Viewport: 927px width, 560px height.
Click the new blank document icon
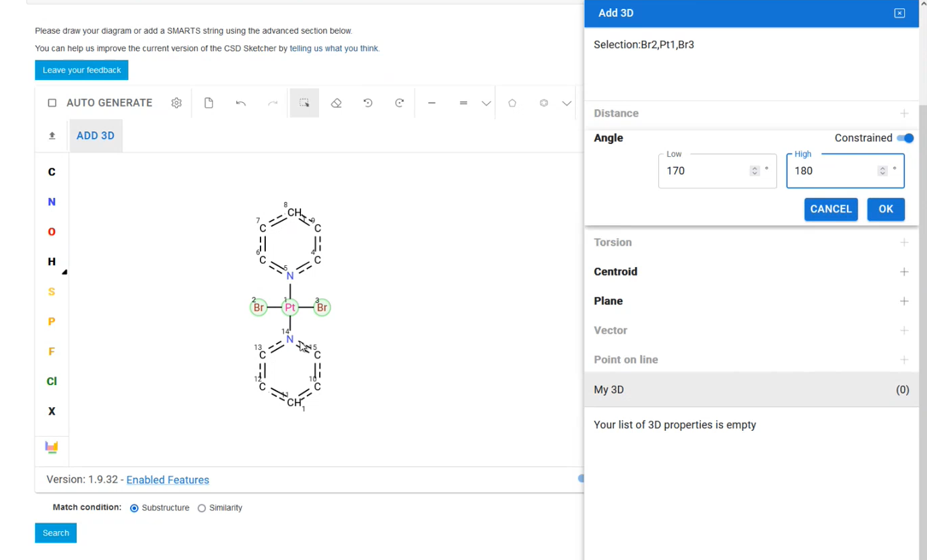point(209,103)
